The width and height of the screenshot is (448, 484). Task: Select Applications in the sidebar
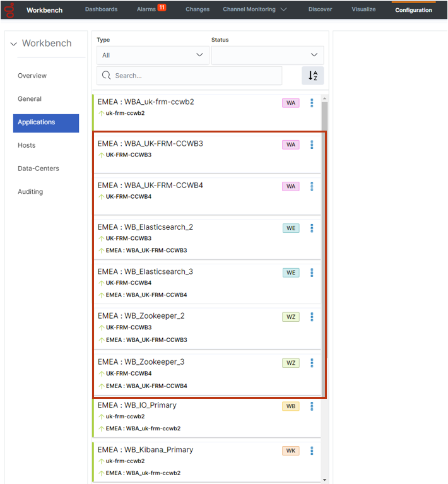point(46,123)
